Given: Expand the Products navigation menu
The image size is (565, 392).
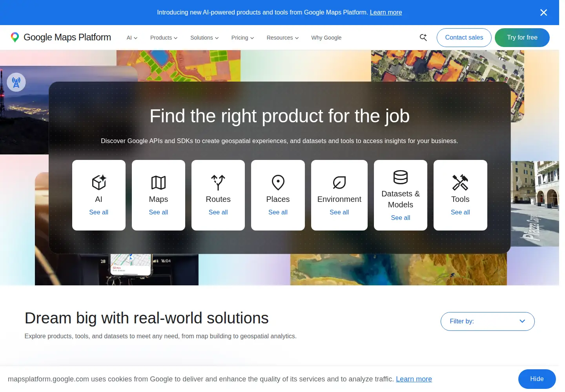Looking at the screenshot, I should click(164, 38).
